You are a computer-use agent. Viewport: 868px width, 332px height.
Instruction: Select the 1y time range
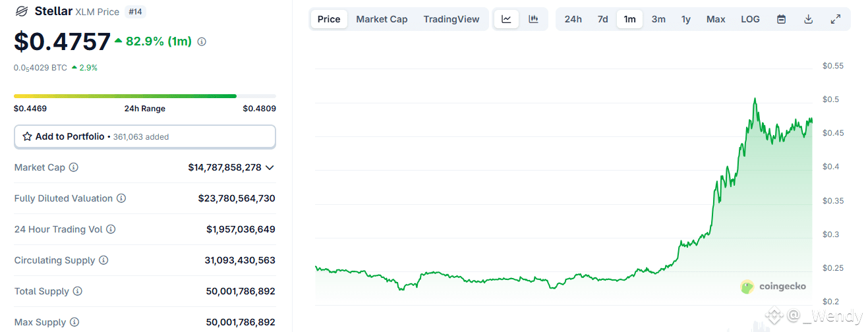click(686, 19)
